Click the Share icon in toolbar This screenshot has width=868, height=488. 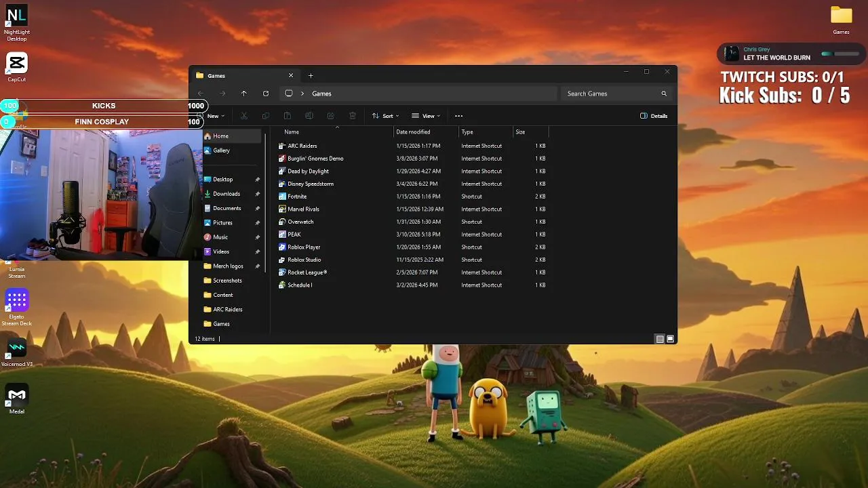click(331, 116)
